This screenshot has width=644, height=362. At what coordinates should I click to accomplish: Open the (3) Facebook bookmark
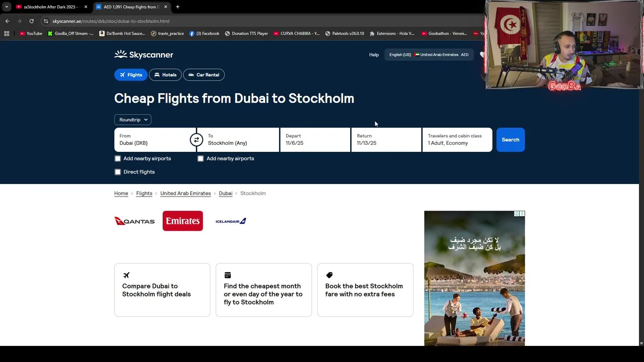pos(204,34)
